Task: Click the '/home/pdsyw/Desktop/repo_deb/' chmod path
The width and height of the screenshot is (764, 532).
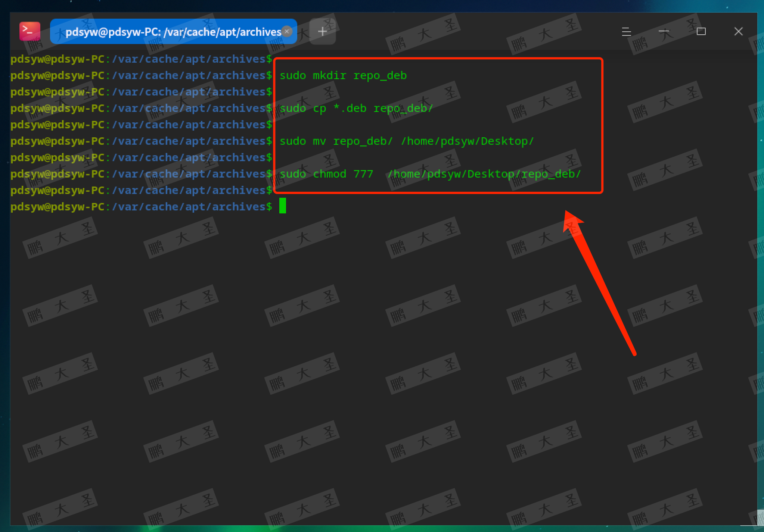Action: point(484,174)
